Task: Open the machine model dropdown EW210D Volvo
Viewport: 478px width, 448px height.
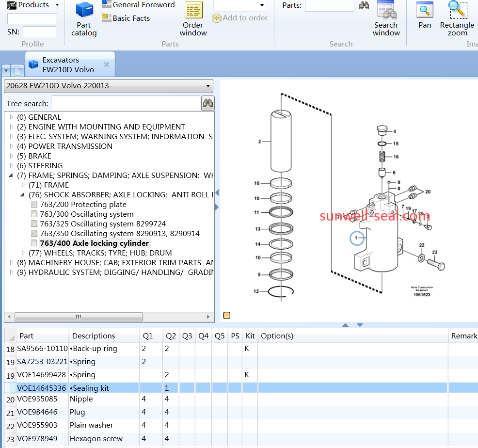Action: (108, 86)
